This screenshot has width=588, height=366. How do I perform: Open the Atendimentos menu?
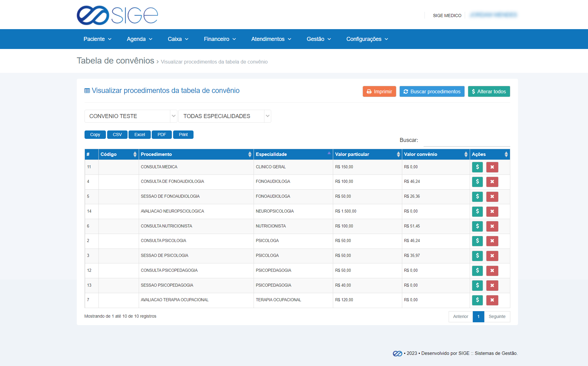pyautogui.click(x=271, y=39)
